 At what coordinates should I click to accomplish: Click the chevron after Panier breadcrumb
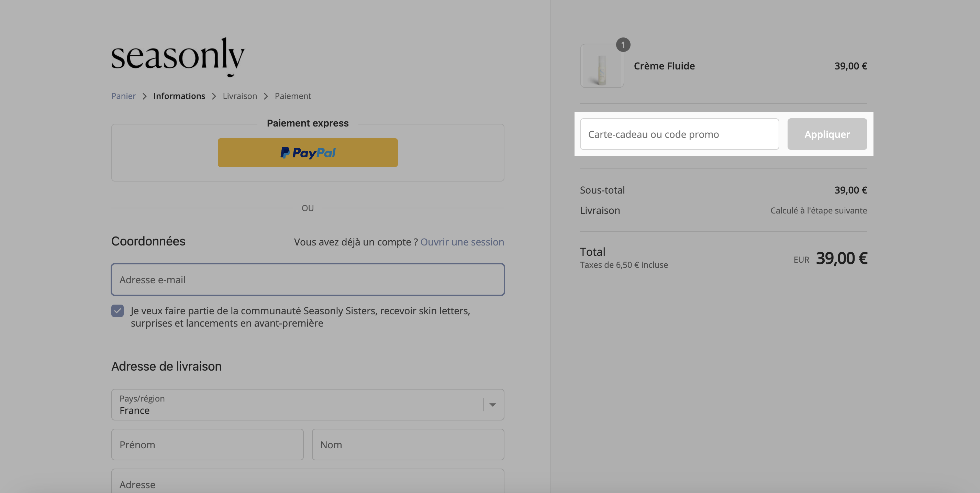[145, 96]
